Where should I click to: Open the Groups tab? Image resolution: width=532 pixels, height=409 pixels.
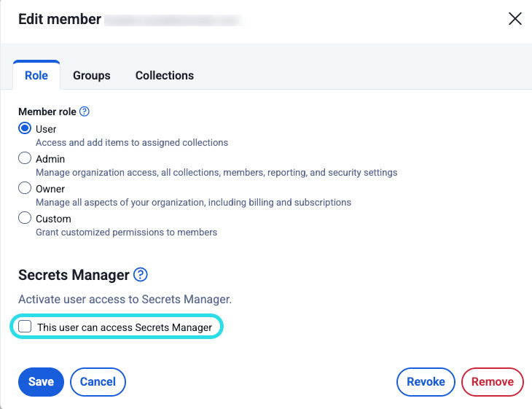point(92,75)
